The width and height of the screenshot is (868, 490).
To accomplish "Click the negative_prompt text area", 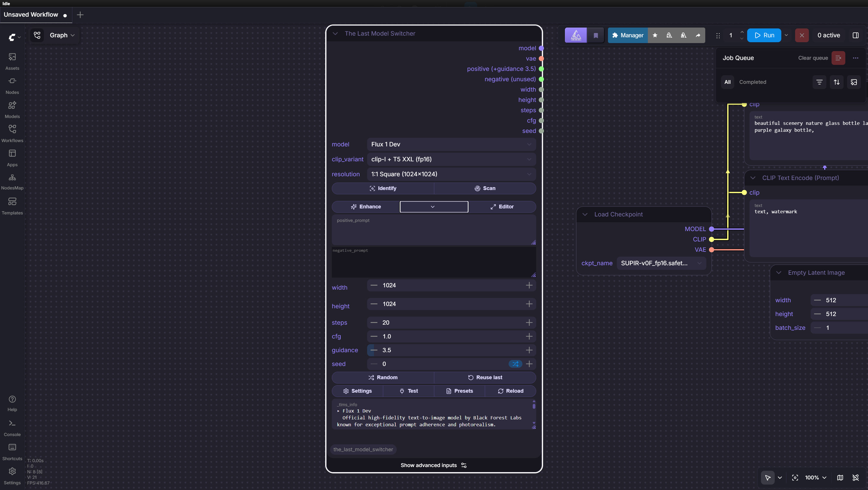I will [x=434, y=263].
